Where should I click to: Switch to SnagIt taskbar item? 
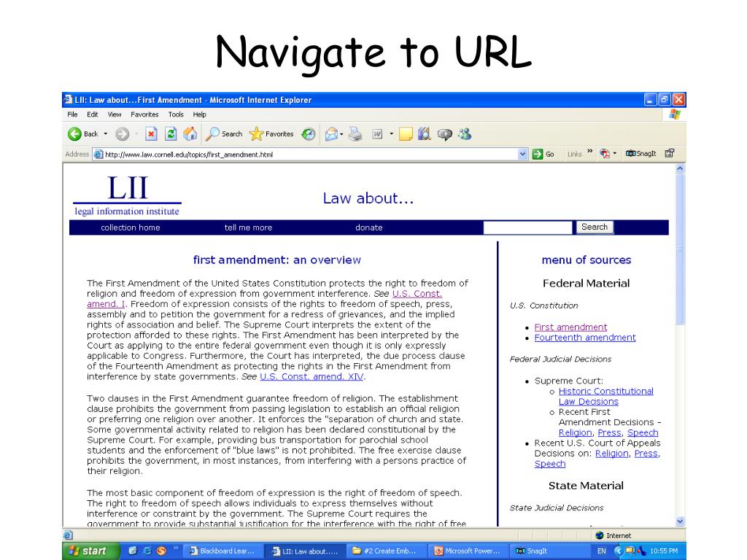click(x=549, y=551)
